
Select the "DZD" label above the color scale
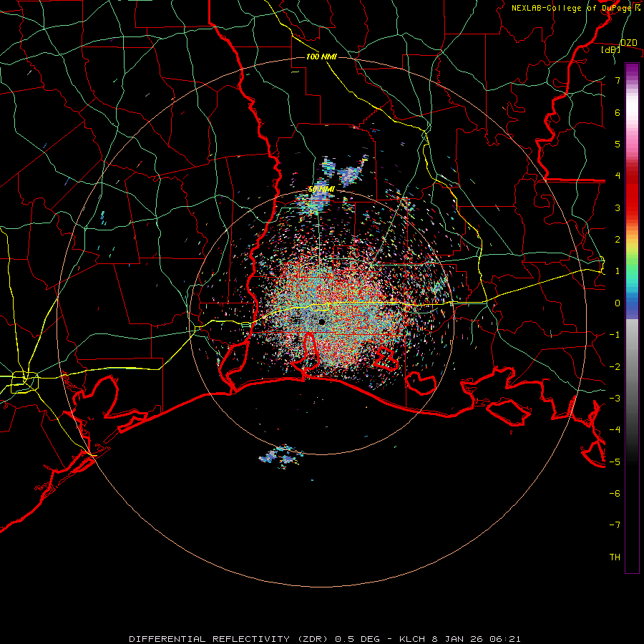click(629, 43)
